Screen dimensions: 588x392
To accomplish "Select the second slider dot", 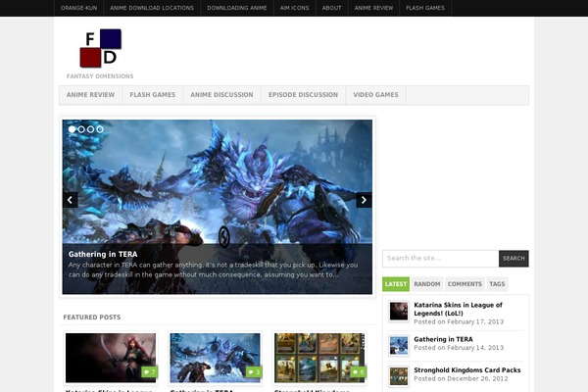I will [81, 129].
